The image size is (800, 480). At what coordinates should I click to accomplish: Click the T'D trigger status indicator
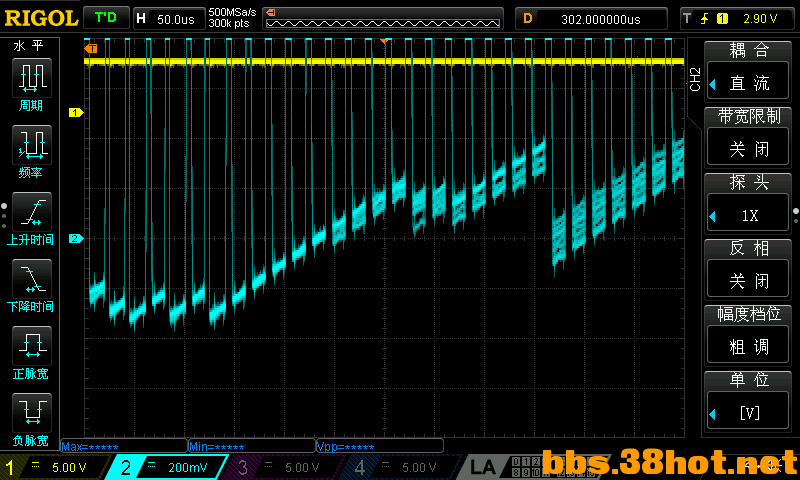point(106,18)
